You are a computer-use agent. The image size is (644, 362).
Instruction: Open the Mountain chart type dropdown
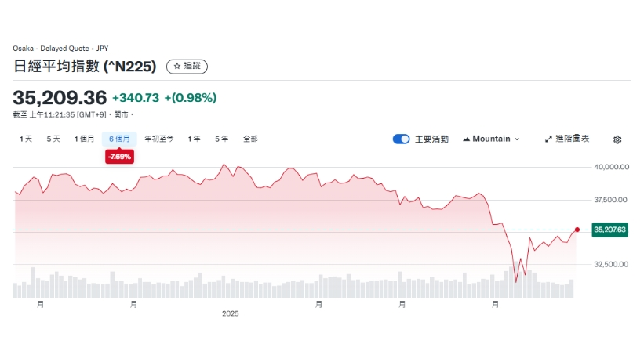[x=491, y=139]
